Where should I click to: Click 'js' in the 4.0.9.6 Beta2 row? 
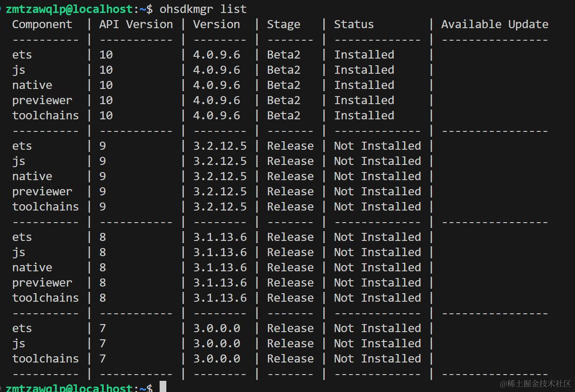coord(19,70)
